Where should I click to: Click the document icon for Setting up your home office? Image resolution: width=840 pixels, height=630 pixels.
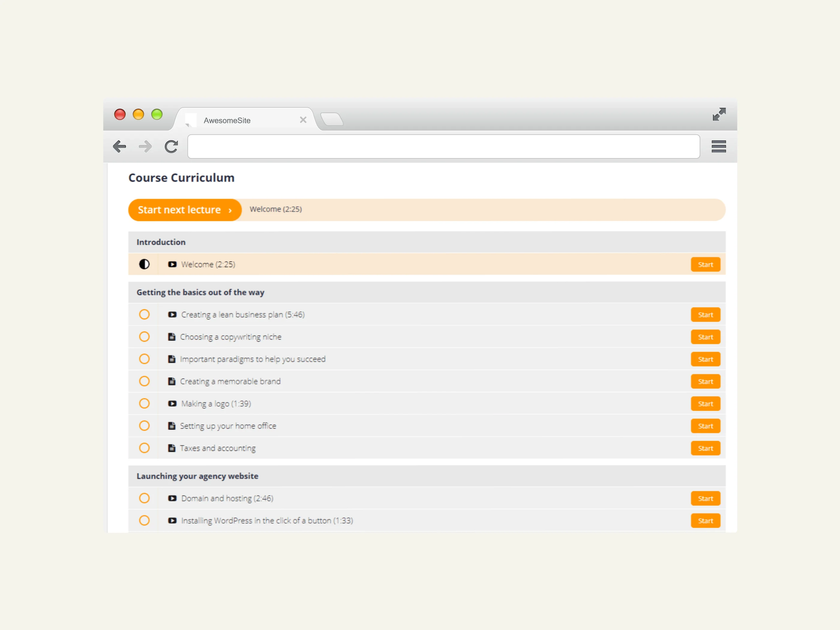[172, 426]
